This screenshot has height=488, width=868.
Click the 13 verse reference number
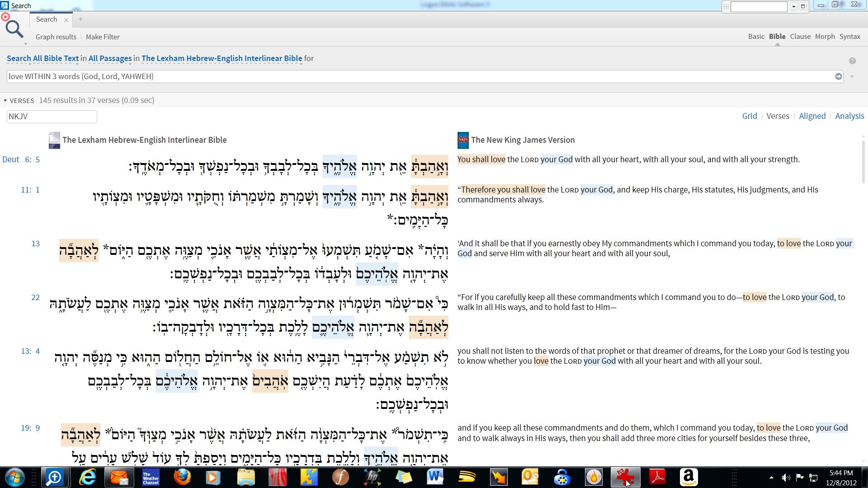pos(35,244)
